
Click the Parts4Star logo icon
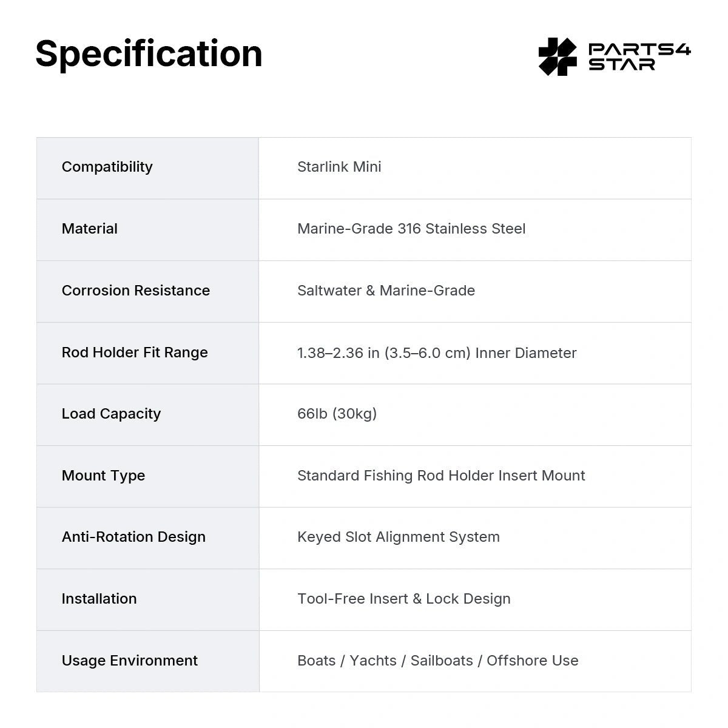pyautogui.click(x=558, y=56)
